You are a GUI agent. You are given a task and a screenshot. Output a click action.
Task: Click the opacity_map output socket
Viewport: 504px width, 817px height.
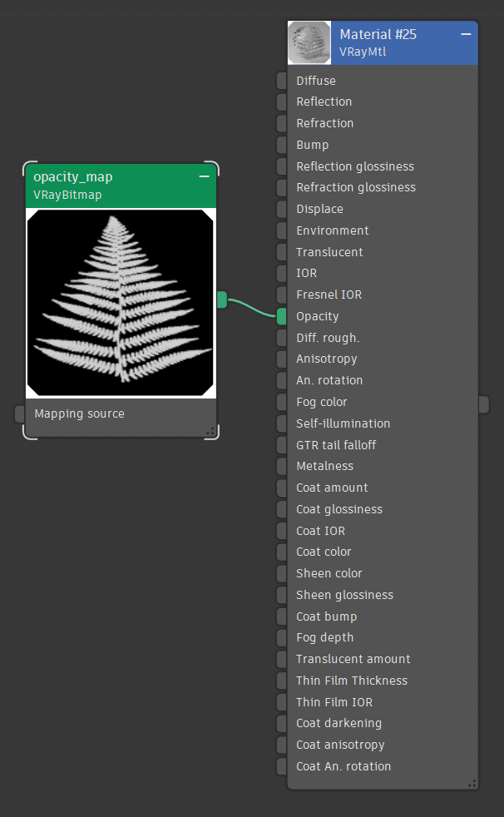(222, 300)
